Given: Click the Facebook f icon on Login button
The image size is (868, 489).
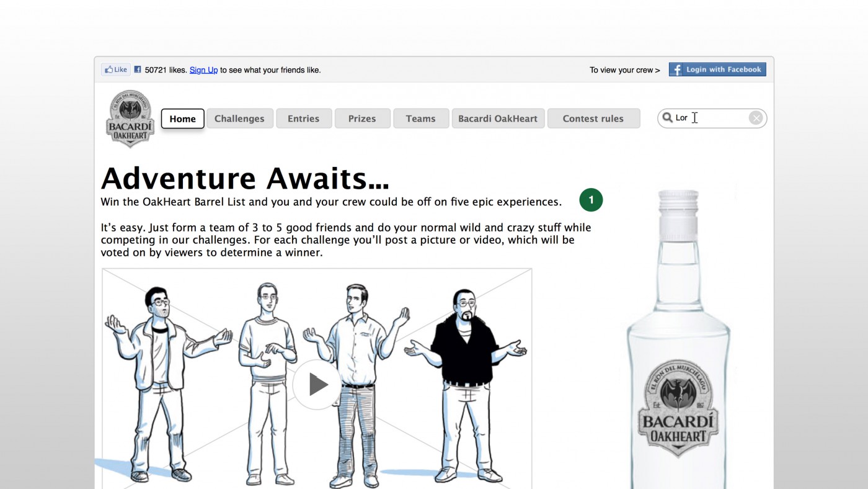Looking at the screenshot, I should pyautogui.click(x=676, y=70).
